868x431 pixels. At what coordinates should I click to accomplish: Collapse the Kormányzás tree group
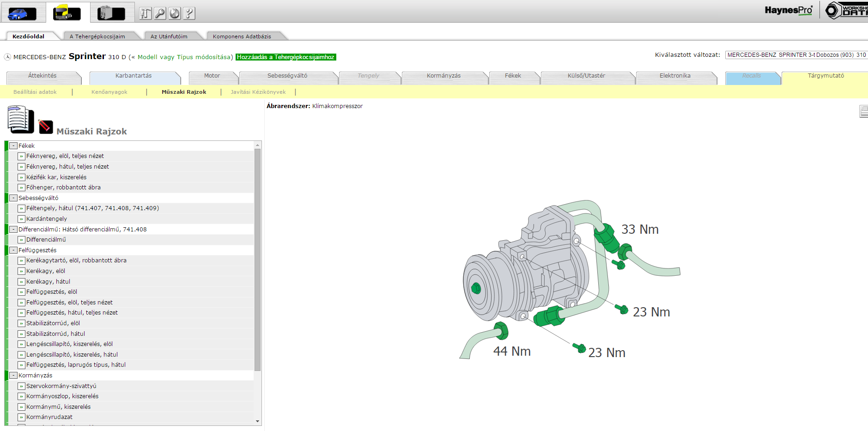tap(13, 376)
